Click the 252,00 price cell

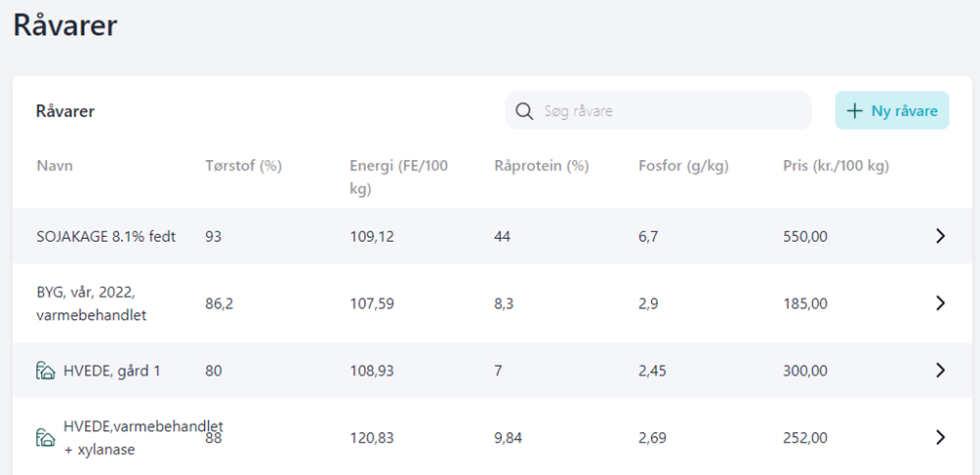(x=805, y=438)
